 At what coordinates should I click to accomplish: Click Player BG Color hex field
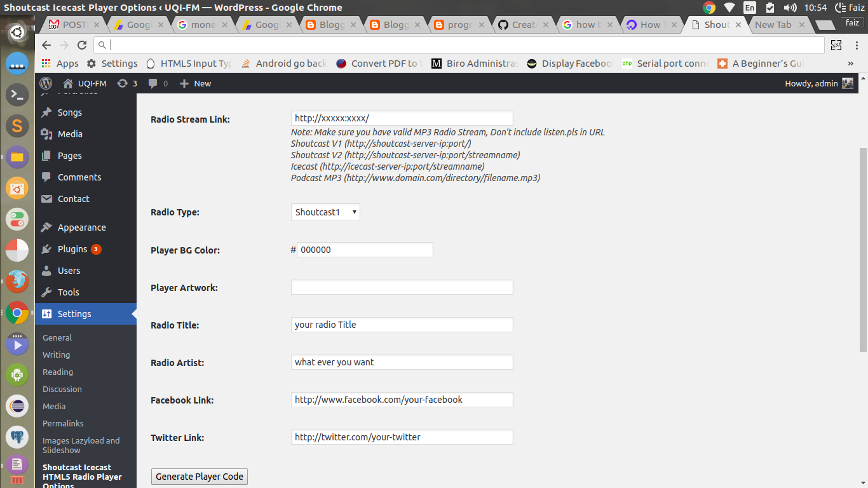pos(365,250)
